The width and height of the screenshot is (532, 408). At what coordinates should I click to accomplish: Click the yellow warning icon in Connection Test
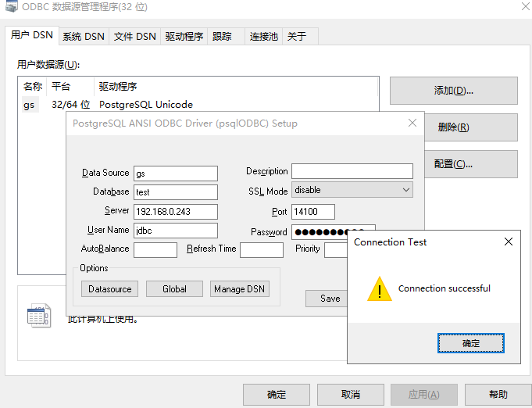(380, 288)
